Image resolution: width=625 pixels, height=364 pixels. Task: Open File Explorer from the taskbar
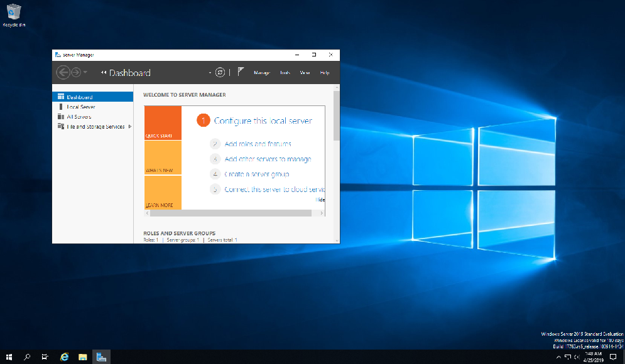(x=82, y=357)
